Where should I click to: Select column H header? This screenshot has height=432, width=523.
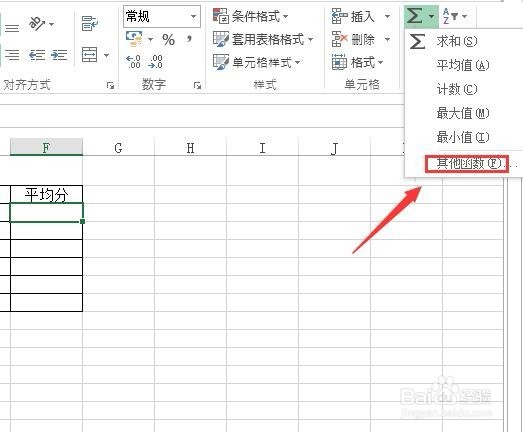pyautogui.click(x=190, y=147)
